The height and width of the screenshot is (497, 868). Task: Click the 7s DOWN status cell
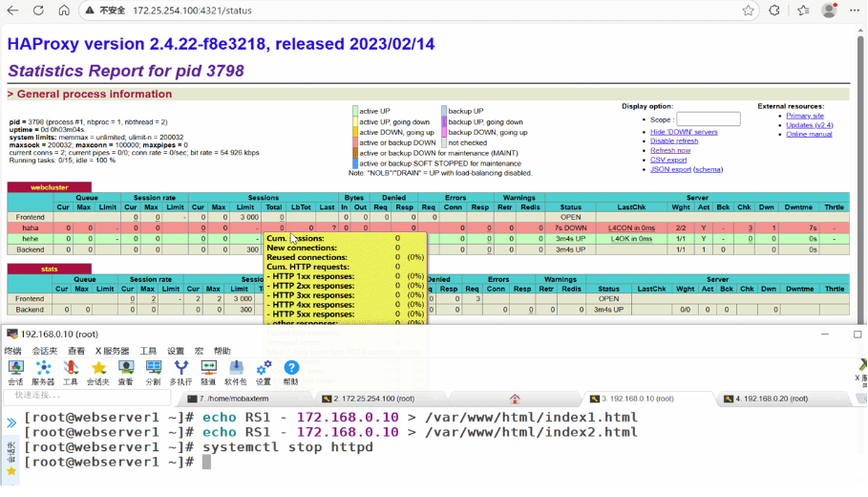(570, 227)
